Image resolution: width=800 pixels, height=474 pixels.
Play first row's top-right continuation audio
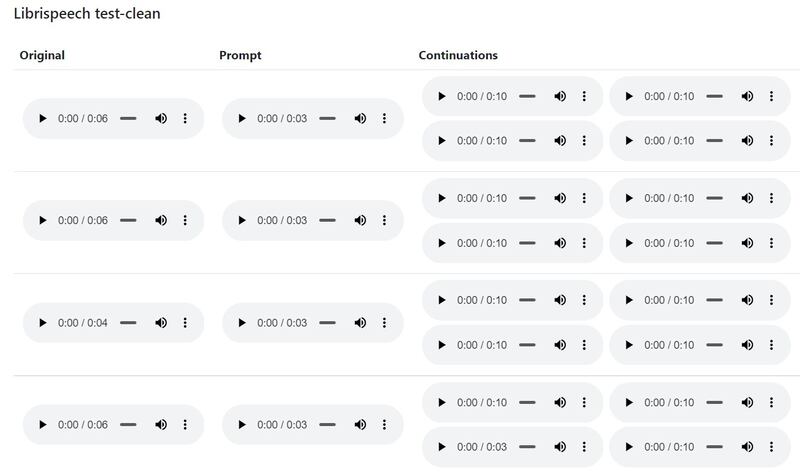pos(628,96)
